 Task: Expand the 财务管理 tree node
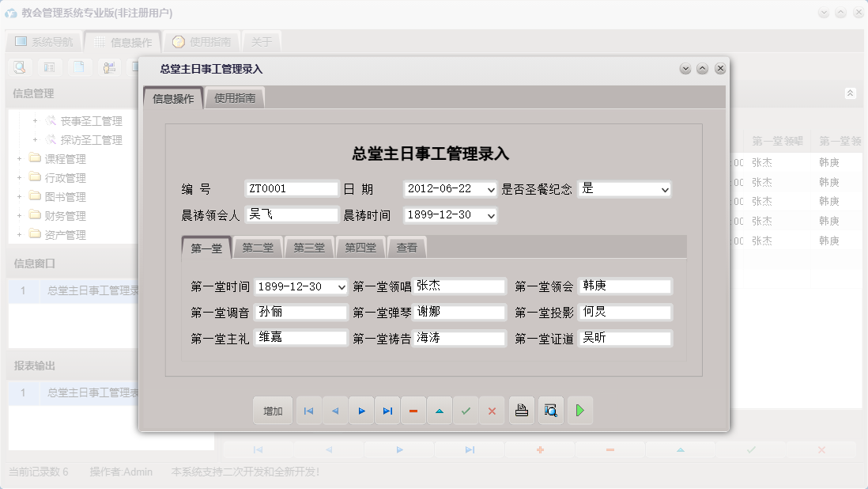click(x=17, y=215)
